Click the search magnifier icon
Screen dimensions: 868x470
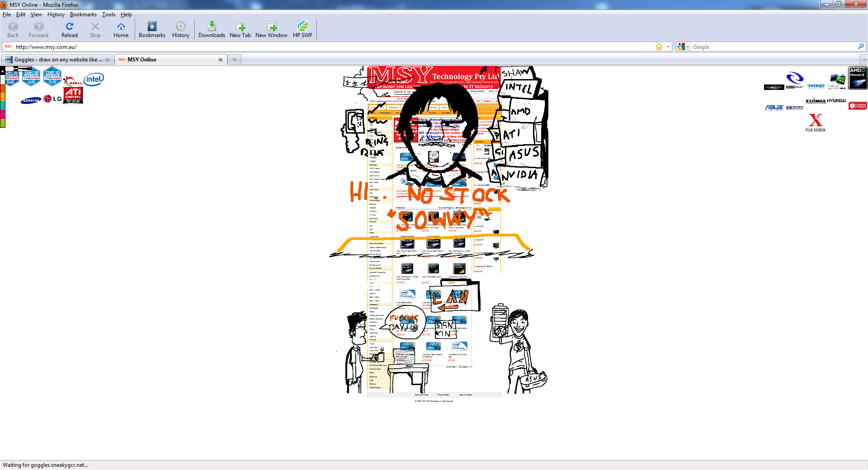pyautogui.click(x=861, y=47)
